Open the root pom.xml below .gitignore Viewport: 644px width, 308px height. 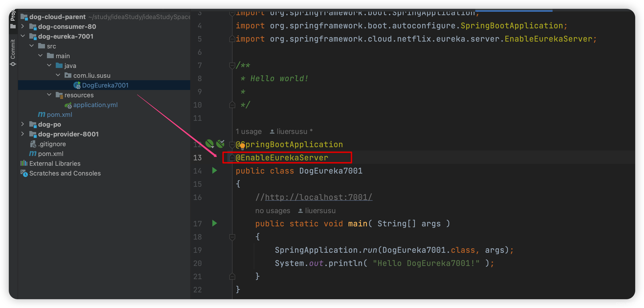click(51, 154)
